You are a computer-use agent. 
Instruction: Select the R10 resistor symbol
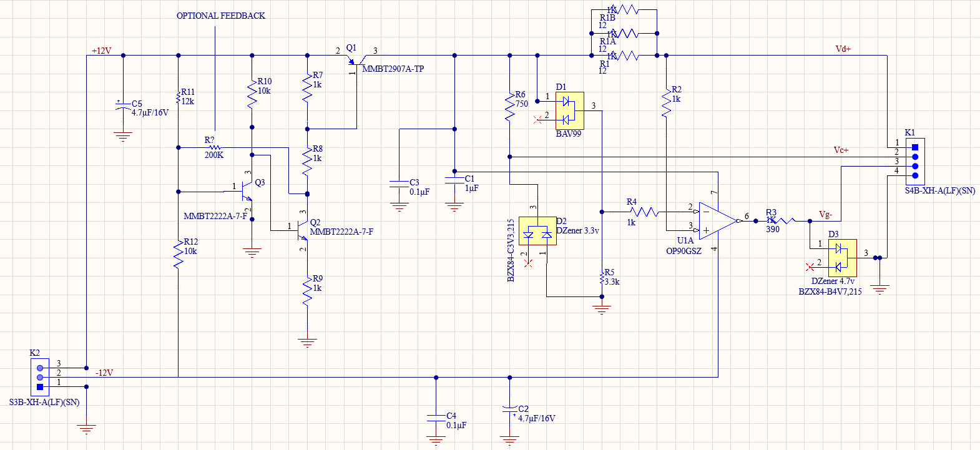252,95
